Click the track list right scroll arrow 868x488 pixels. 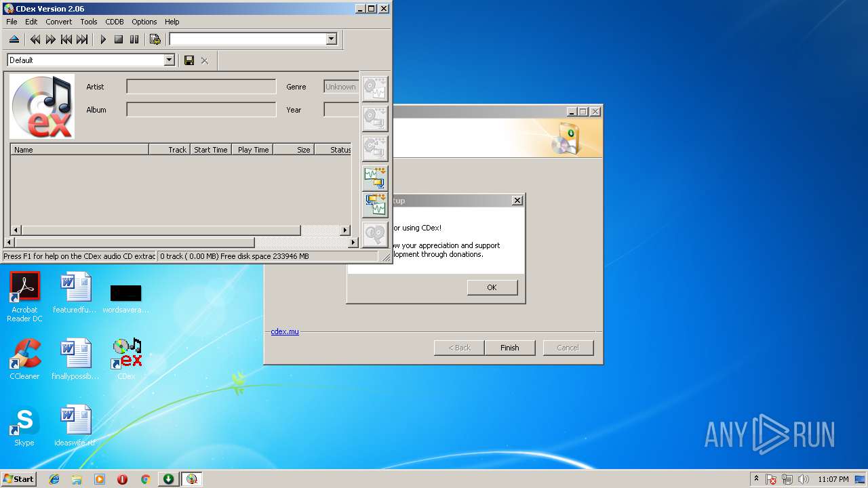345,230
